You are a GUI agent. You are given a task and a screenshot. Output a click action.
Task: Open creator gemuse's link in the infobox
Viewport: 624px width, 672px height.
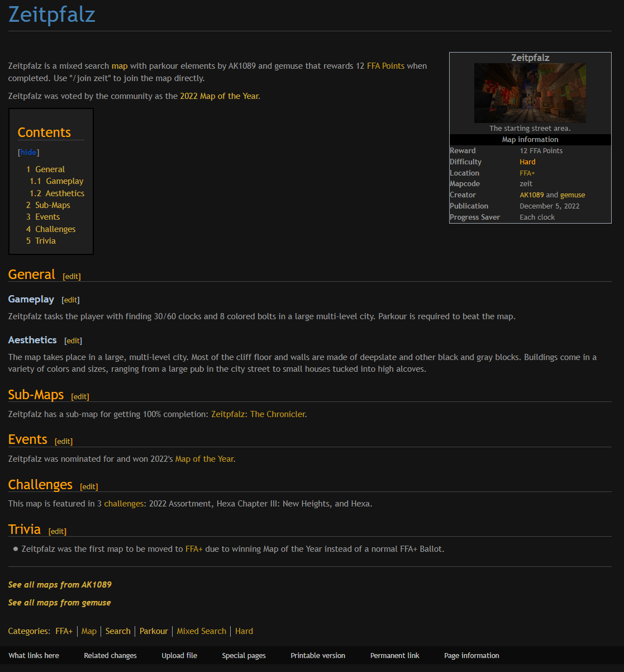point(573,195)
